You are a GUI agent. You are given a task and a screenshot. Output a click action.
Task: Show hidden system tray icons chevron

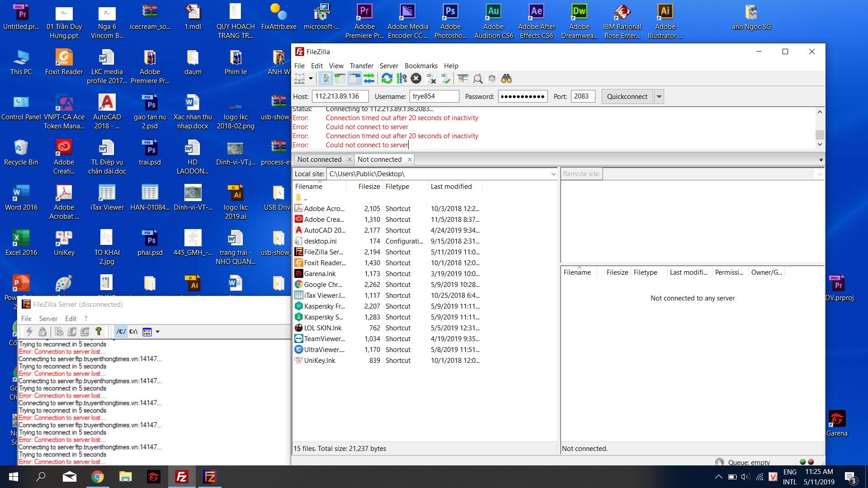[x=718, y=477]
